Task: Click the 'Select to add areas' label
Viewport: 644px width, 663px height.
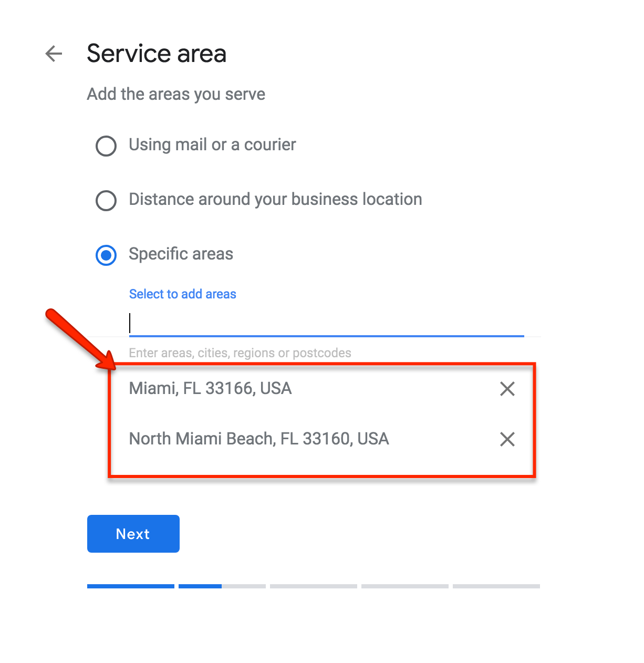Action: [183, 294]
